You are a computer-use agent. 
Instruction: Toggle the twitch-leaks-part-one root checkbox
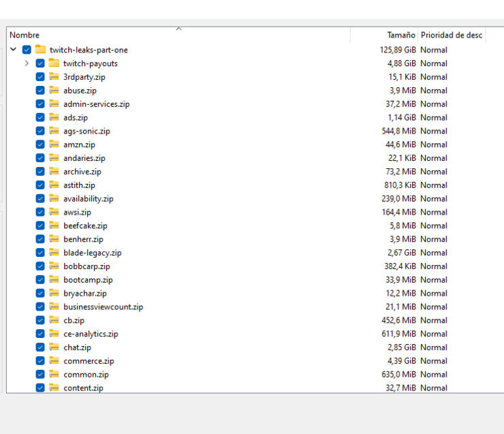click(27, 50)
